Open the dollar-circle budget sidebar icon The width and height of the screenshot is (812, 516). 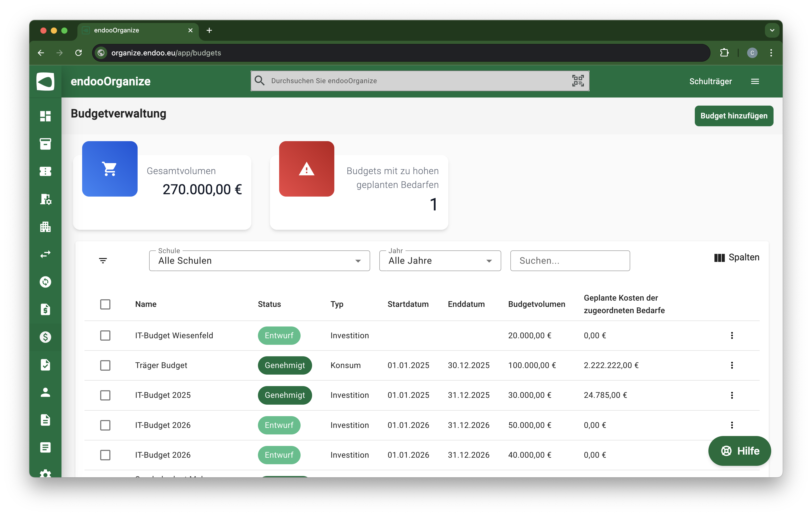pos(45,337)
